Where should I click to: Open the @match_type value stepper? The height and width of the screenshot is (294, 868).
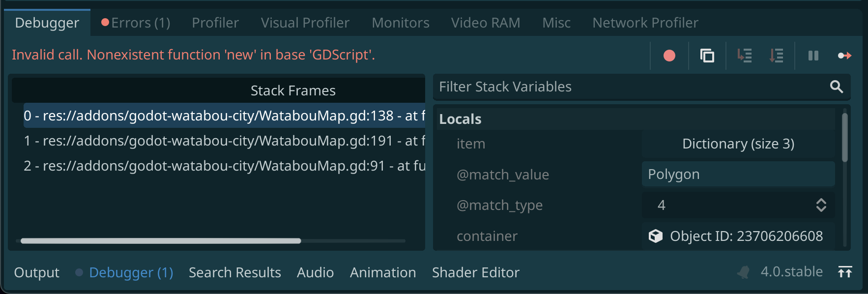coord(821,205)
